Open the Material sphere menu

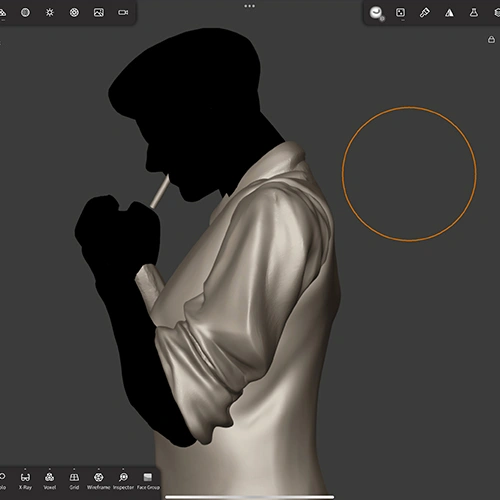coord(25,13)
